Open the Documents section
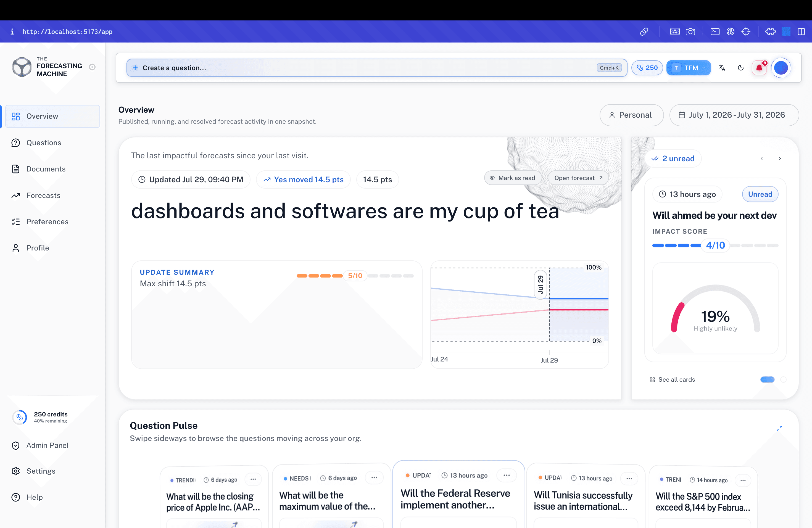This screenshot has width=812, height=528. tap(52, 169)
